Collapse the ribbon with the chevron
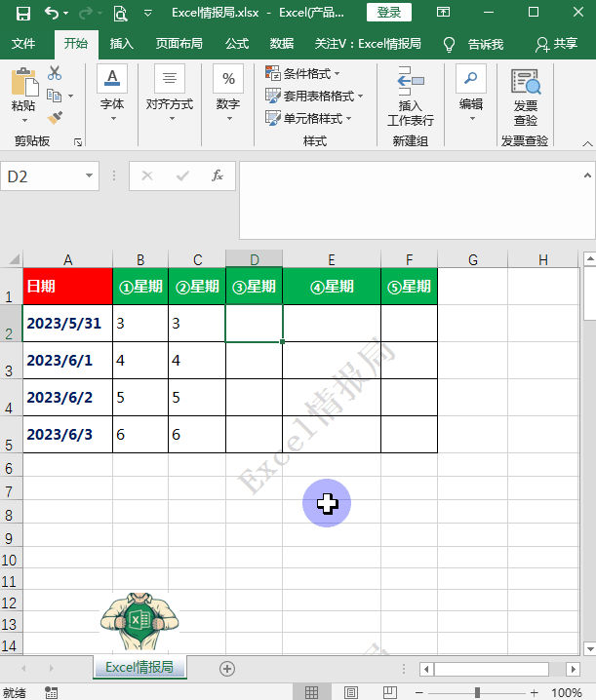The image size is (596, 700). 587,143
